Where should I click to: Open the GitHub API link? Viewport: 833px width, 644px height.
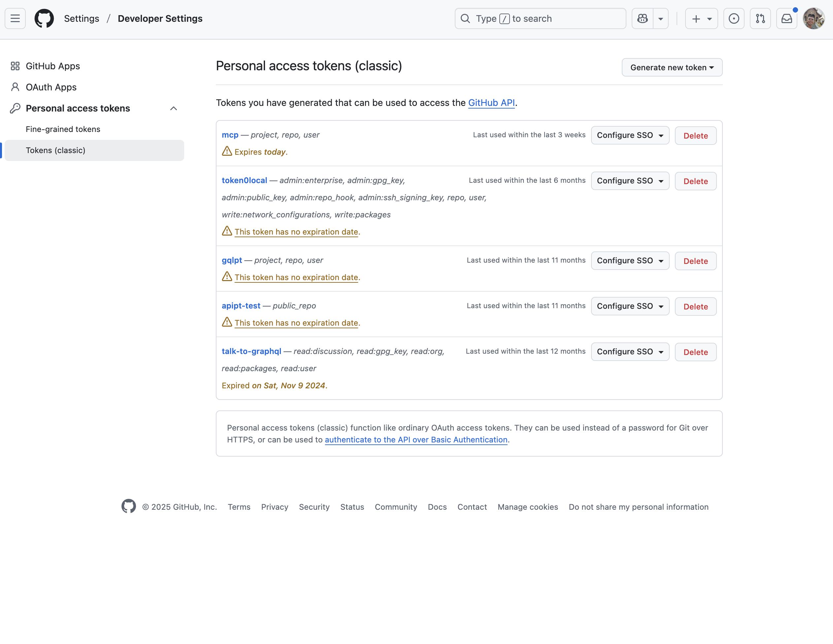pos(491,102)
